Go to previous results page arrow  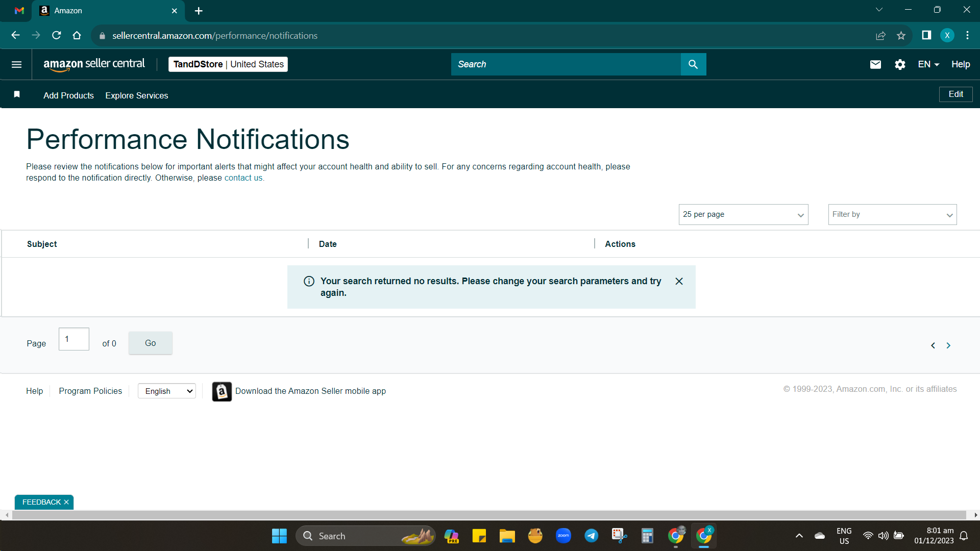933,345
